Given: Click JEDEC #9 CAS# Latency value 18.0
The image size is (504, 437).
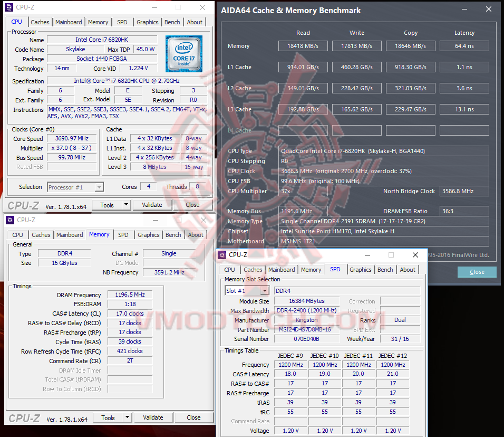Looking at the screenshot, I should (290, 374).
